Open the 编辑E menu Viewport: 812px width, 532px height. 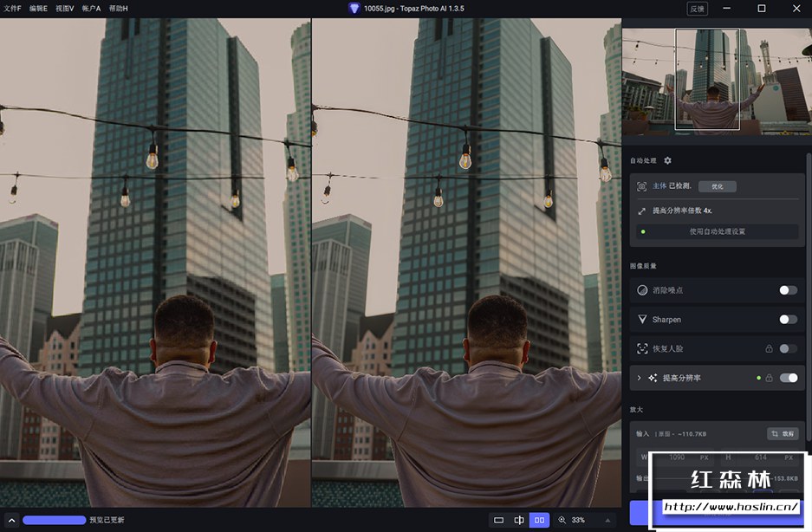click(x=38, y=9)
